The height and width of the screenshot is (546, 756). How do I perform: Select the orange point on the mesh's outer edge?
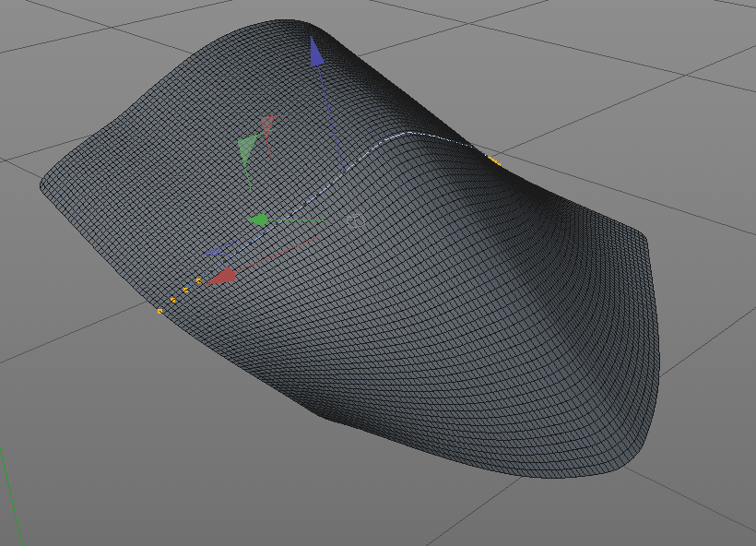pos(160,312)
